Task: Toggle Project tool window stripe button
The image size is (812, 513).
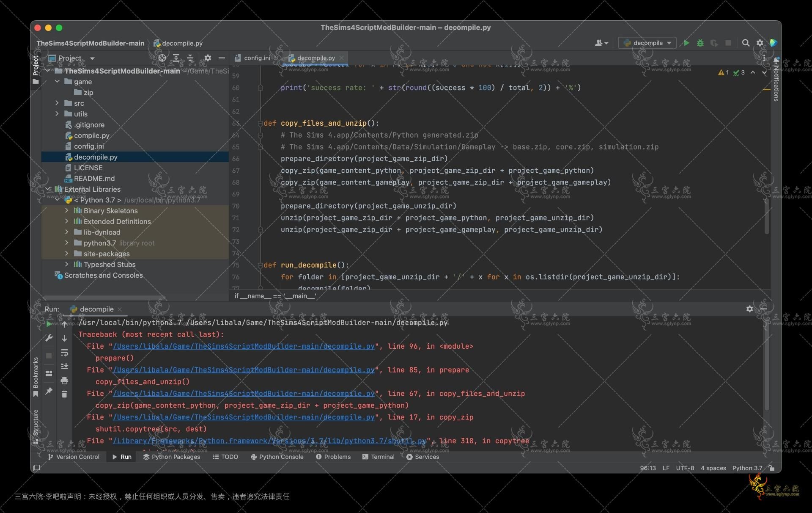Action: (36, 70)
